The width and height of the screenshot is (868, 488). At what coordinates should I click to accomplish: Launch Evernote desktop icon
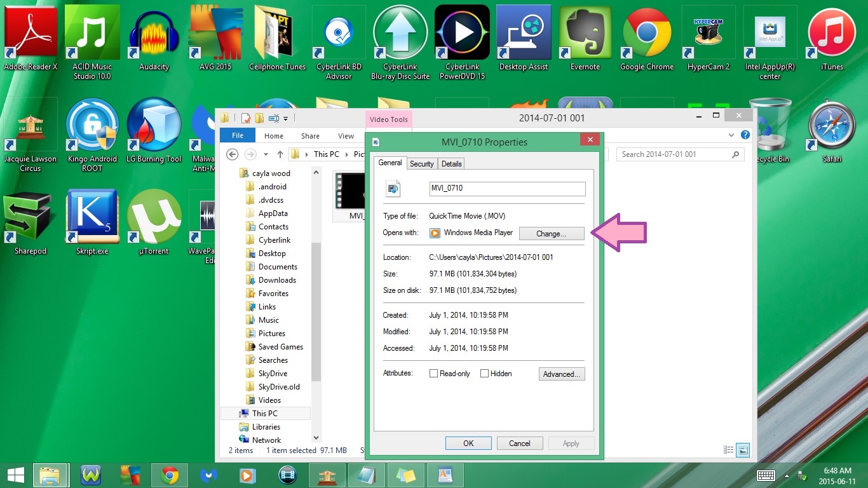tap(585, 38)
